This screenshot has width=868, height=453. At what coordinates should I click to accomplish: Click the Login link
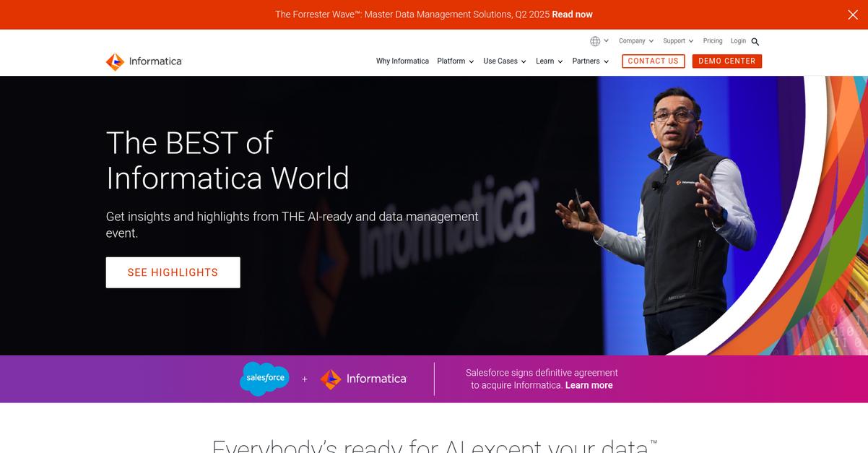(738, 41)
